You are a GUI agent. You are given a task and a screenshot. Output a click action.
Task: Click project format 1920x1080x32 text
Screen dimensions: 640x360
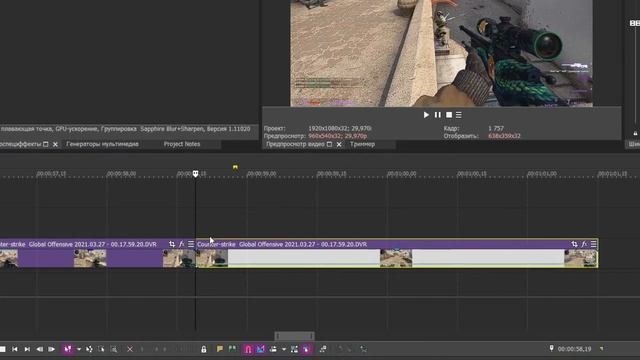point(340,129)
